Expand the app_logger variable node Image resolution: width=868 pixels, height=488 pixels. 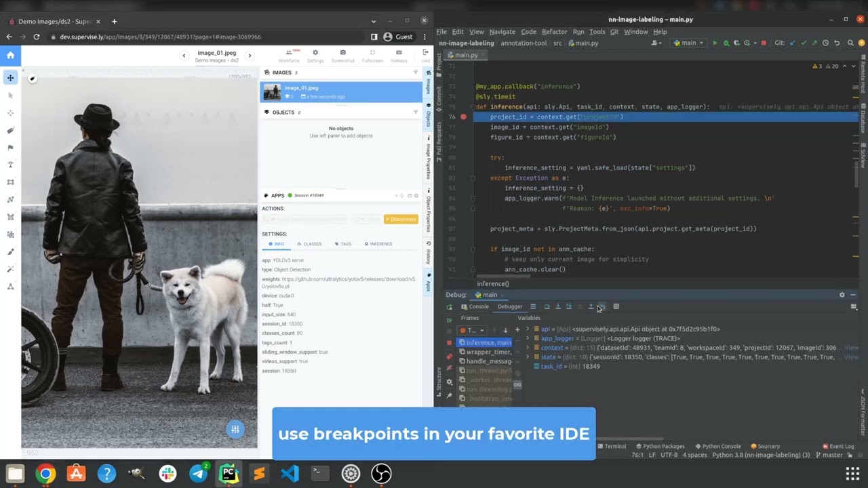point(528,338)
